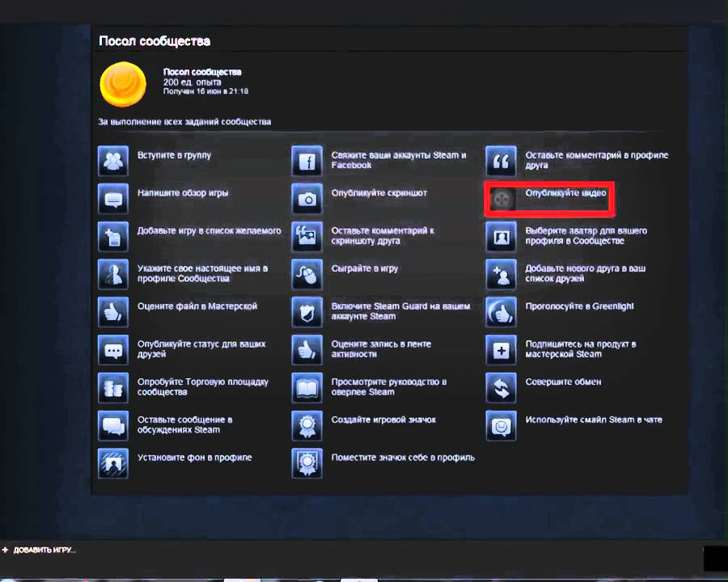This screenshot has height=582, width=728.
Task: Click 'Подпишитесь на продукт в мастерской Steam' text
Action: pyautogui.click(x=581, y=349)
